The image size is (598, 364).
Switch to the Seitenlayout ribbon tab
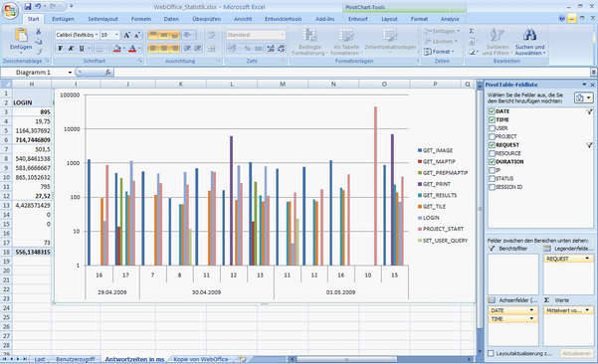click(102, 19)
